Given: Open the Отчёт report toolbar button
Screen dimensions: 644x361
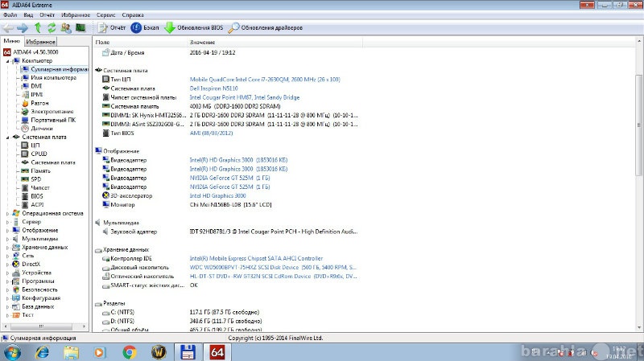Looking at the screenshot, I should tap(112, 28).
